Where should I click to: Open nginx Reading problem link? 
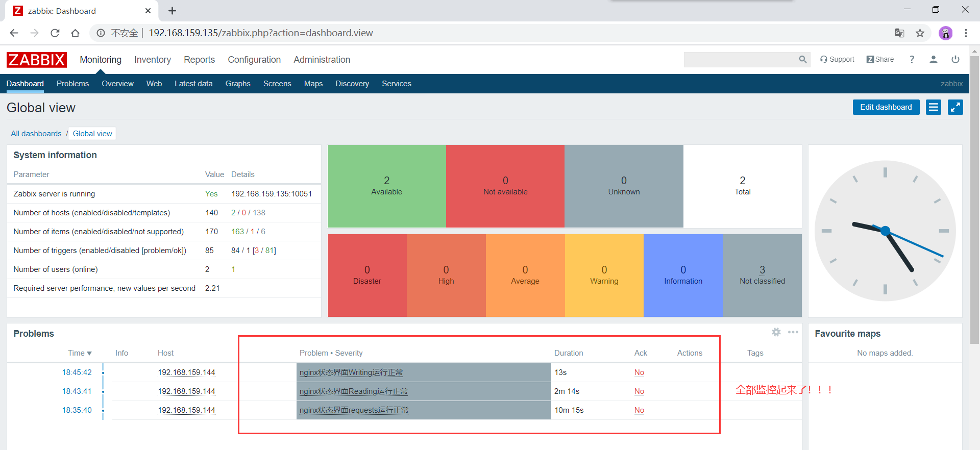click(354, 391)
